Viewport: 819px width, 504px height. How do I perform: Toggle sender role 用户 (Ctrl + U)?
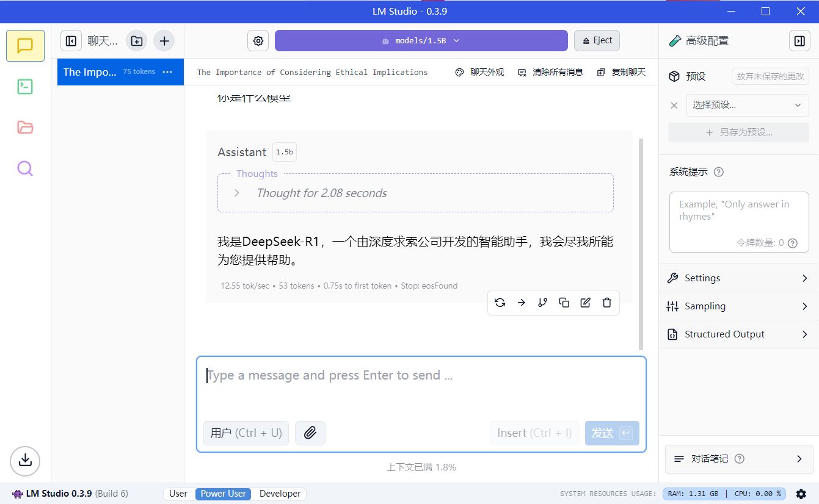pyautogui.click(x=246, y=433)
